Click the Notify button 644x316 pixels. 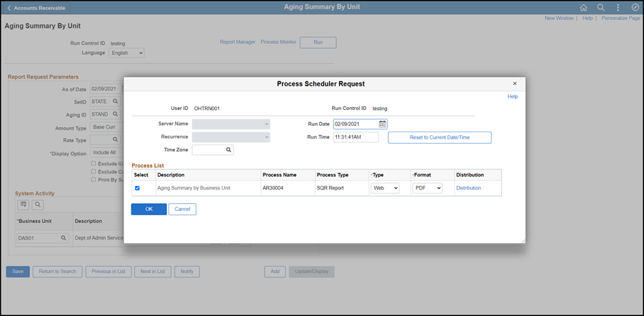click(x=187, y=272)
